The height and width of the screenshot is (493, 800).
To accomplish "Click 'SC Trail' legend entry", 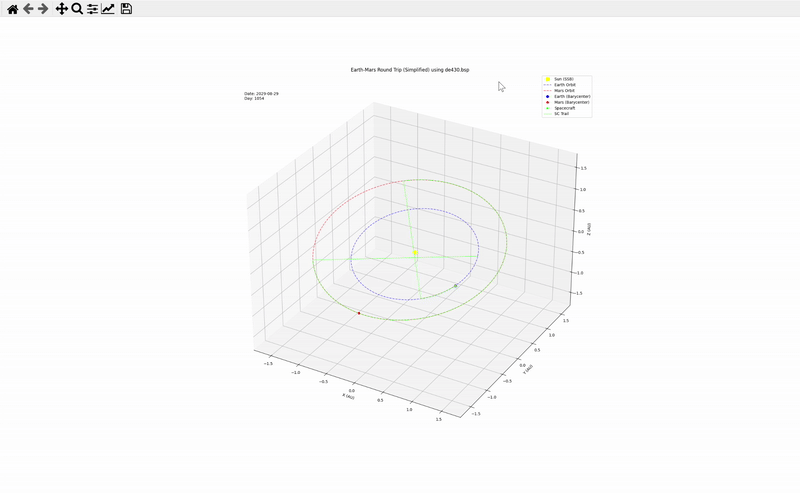I will pyautogui.click(x=563, y=113).
